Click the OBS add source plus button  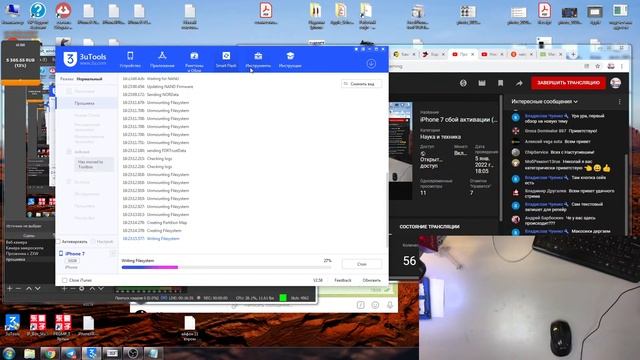click(64, 289)
